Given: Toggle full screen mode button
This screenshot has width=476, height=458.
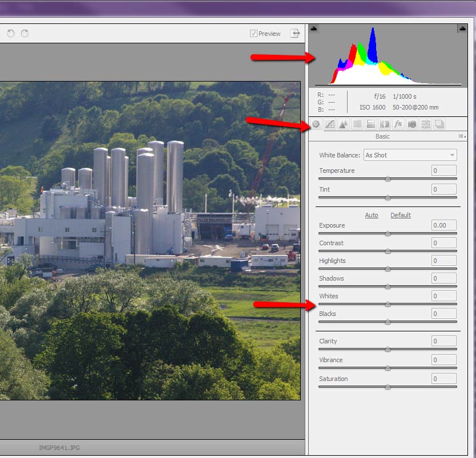Looking at the screenshot, I should pyautogui.click(x=295, y=34).
